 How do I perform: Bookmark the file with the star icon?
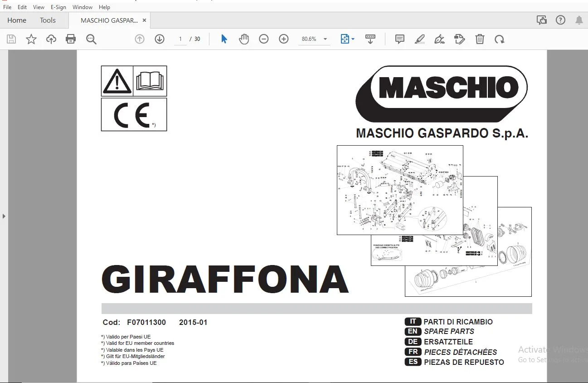pos(31,39)
